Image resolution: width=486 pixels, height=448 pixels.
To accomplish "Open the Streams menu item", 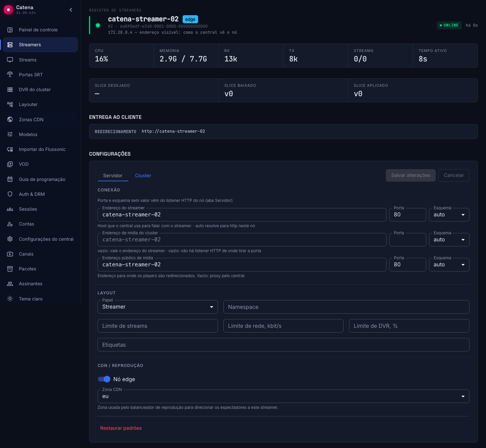I will (40, 60).
